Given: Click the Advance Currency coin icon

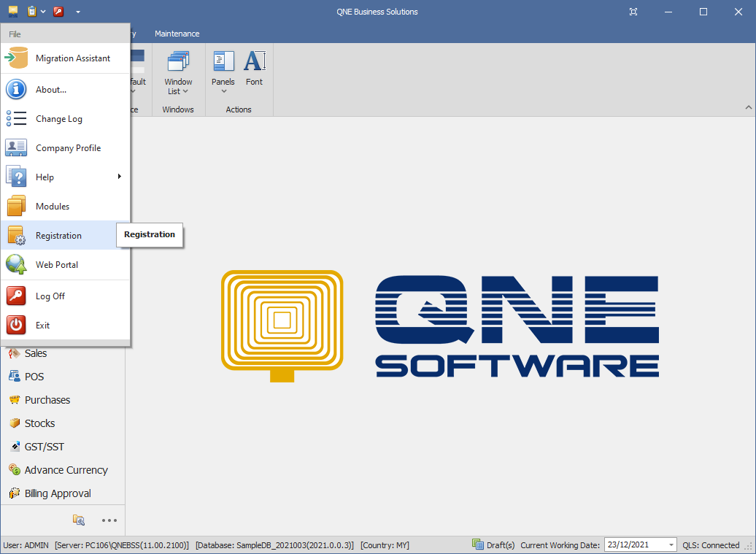Looking at the screenshot, I should pos(15,469).
